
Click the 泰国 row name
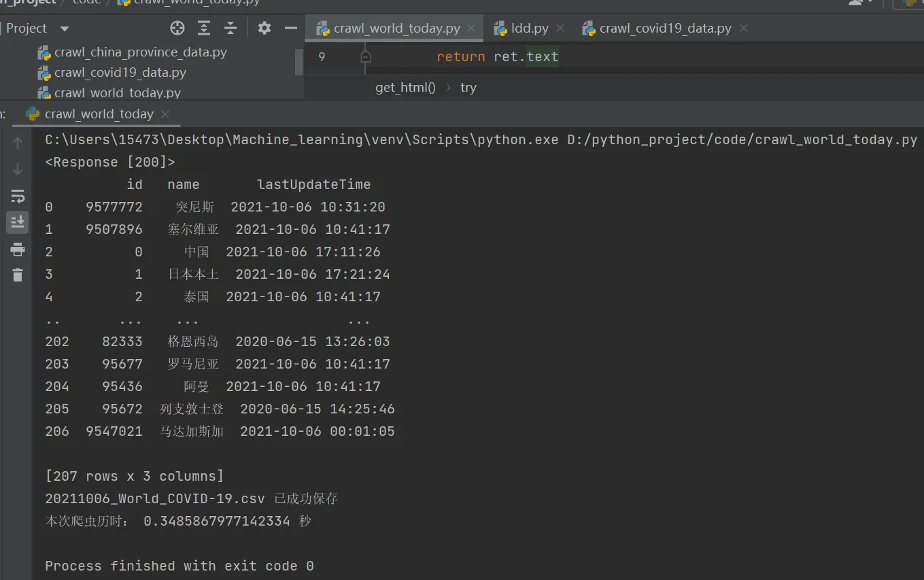[196, 297]
